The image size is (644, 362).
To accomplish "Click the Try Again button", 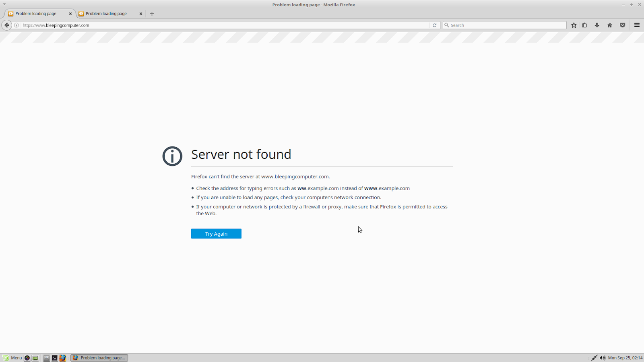I will (x=216, y=234).
